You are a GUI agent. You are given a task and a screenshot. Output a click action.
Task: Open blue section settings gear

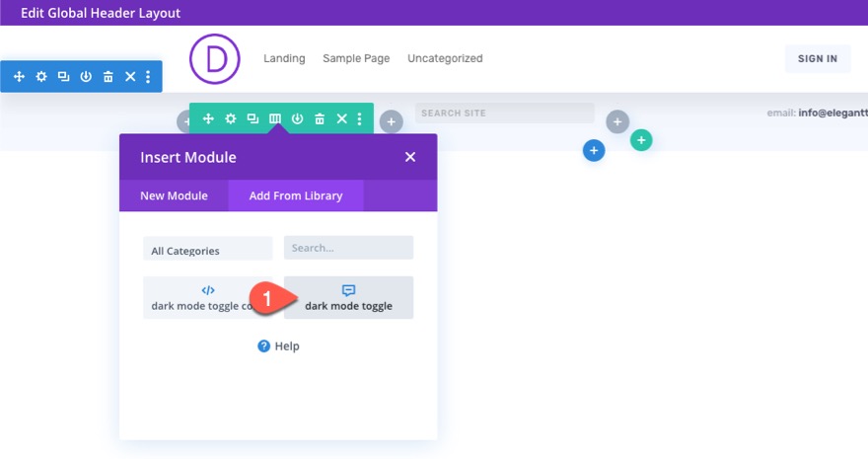(41, 76)
